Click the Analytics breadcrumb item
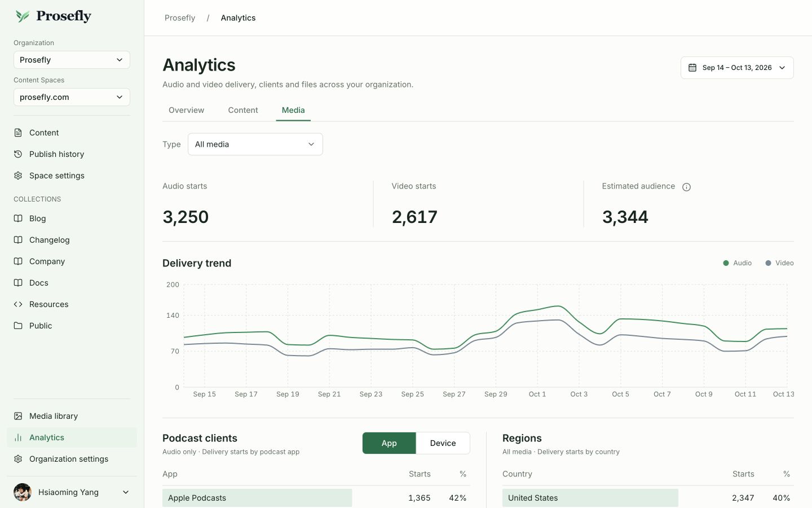The height and width of the screenshot is (508, 812). pyautogui.click(x=238, y=18)
